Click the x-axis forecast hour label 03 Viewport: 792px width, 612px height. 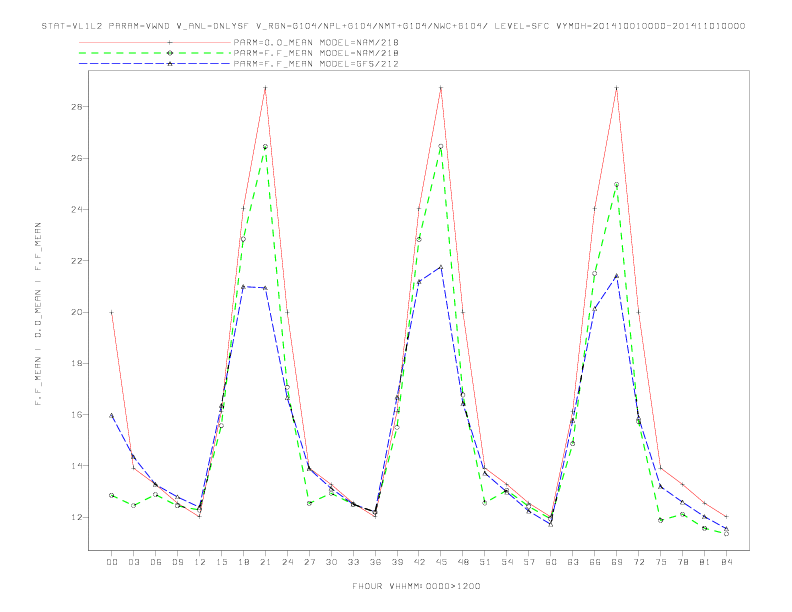(x=134, y=562)
